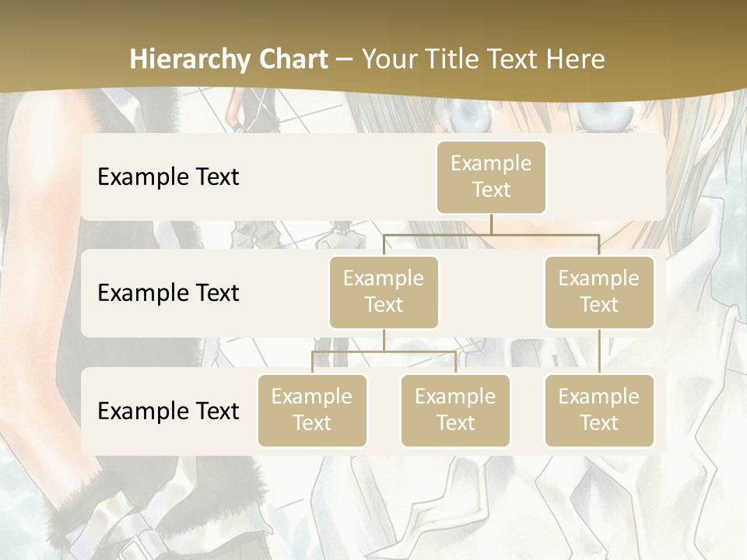The image size is (747, 560).
Task: Select the top-level root box of the chart
Action: click(x=491, y=177)
